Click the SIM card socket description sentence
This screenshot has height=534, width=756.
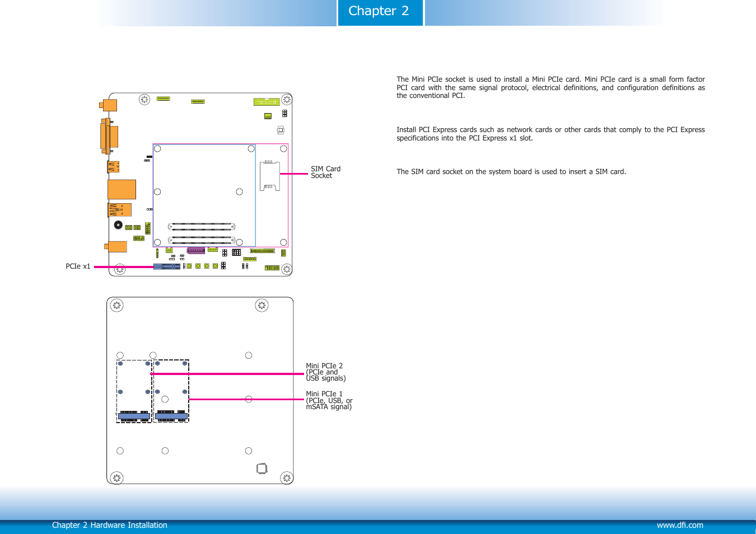511,172
